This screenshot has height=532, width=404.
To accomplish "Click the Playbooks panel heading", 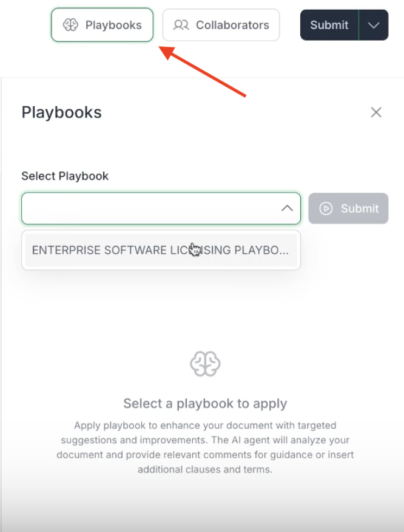I will click(62, 112).
